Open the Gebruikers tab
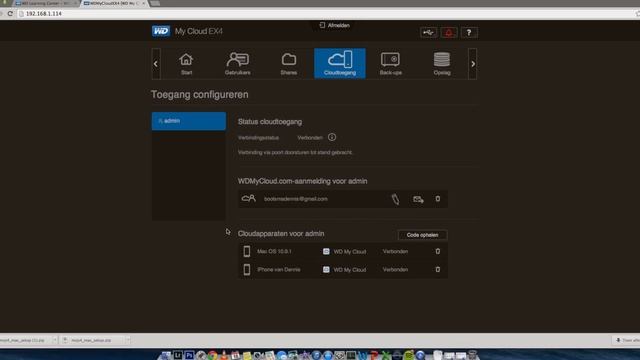 coord(238,64)
